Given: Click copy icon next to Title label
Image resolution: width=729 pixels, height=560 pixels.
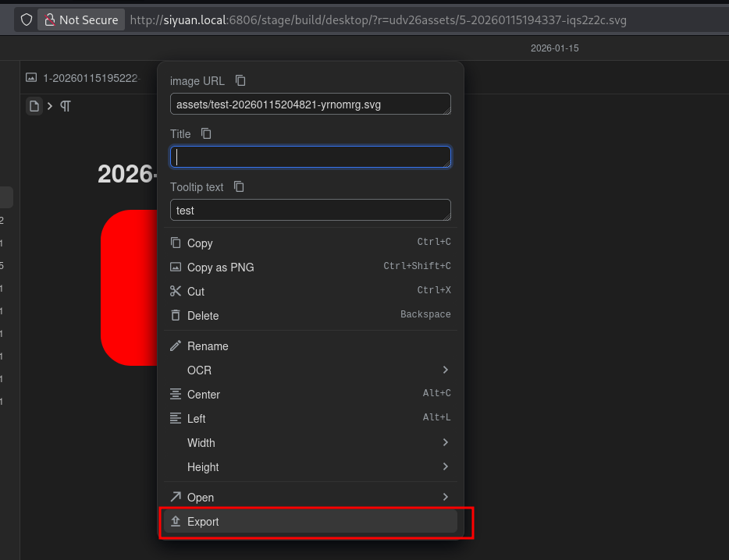Looking at the screenshot, I should click(206, 134).
